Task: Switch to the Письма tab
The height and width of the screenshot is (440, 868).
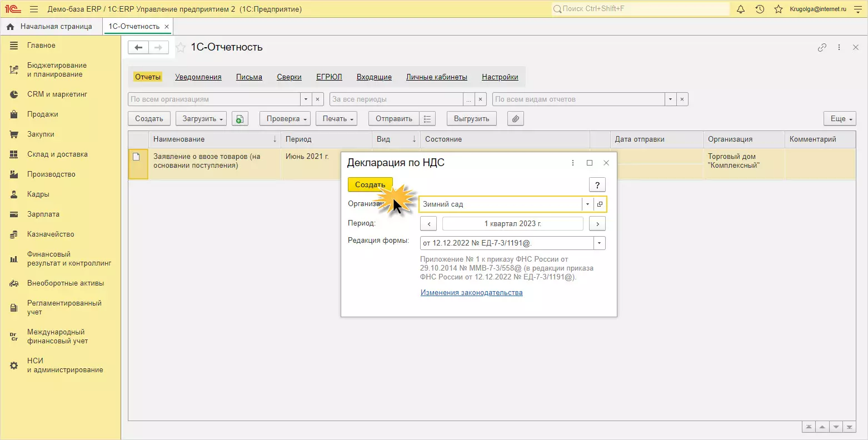Action: pyautogui.click(x=249, y=77)
